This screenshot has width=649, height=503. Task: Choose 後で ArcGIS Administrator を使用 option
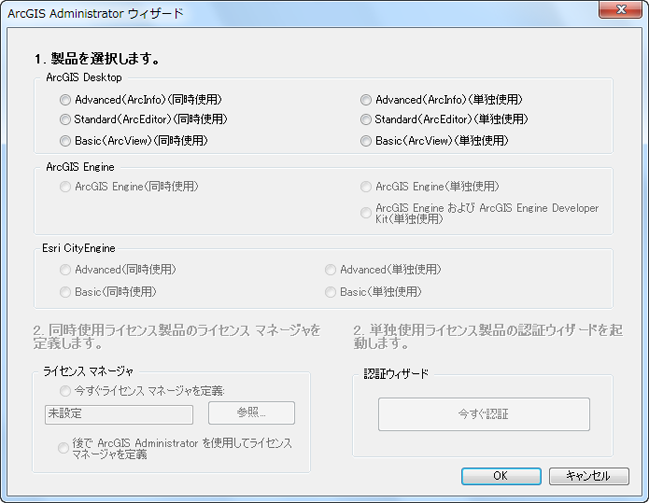(63, 448)
